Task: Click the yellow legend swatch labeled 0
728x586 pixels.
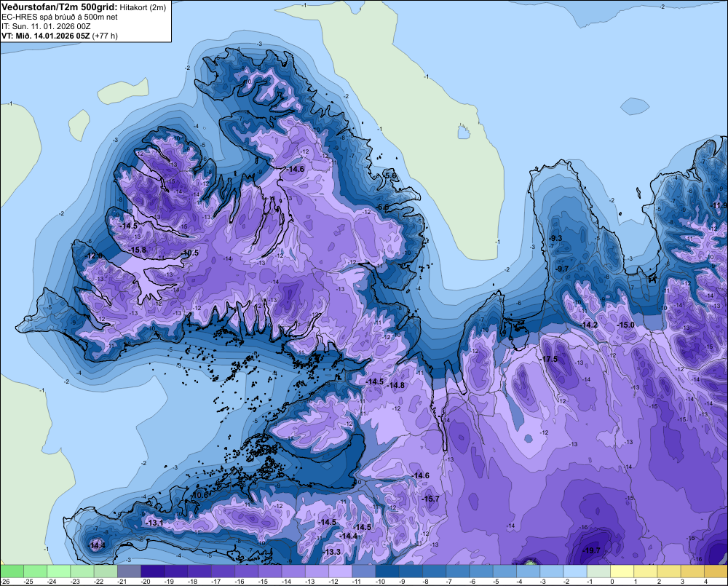Action: click(622, 571)
